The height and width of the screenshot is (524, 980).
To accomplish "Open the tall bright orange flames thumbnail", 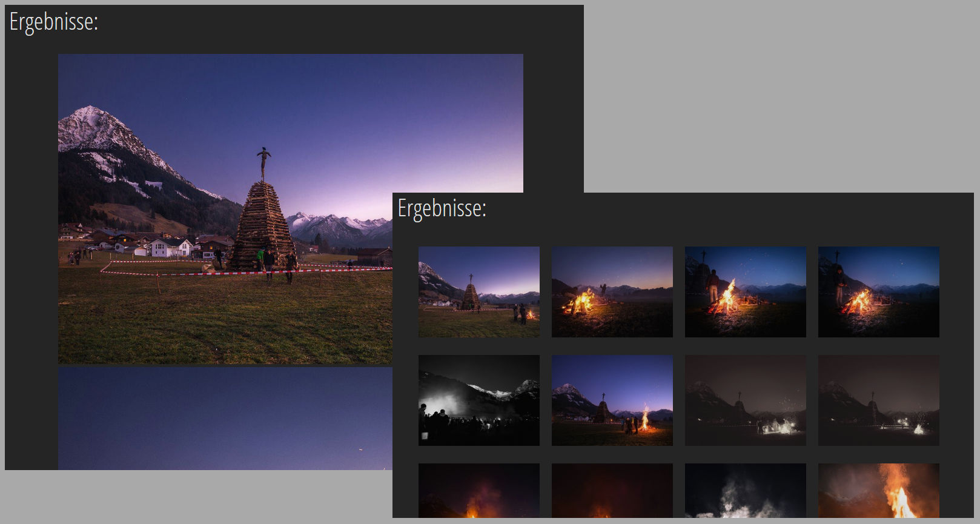I will 878,491.
